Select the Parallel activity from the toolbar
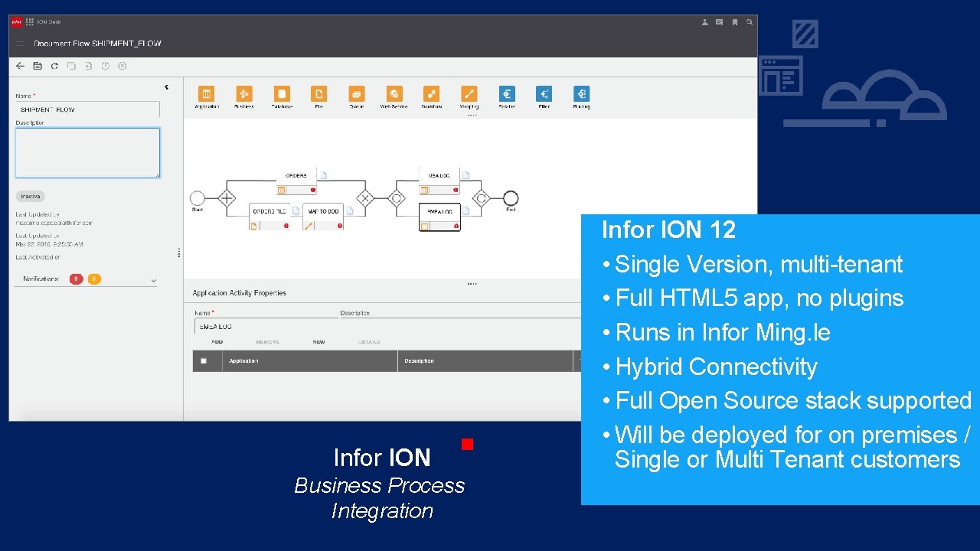Image resolution: width=980 pixels, height=551 pixels. click(507, 94)
